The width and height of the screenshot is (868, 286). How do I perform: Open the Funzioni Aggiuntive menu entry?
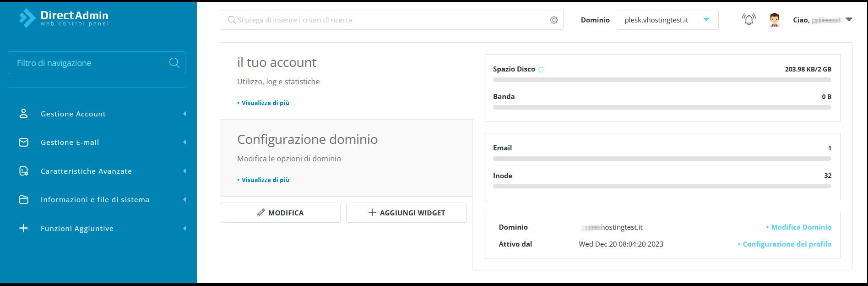[76, 228]
